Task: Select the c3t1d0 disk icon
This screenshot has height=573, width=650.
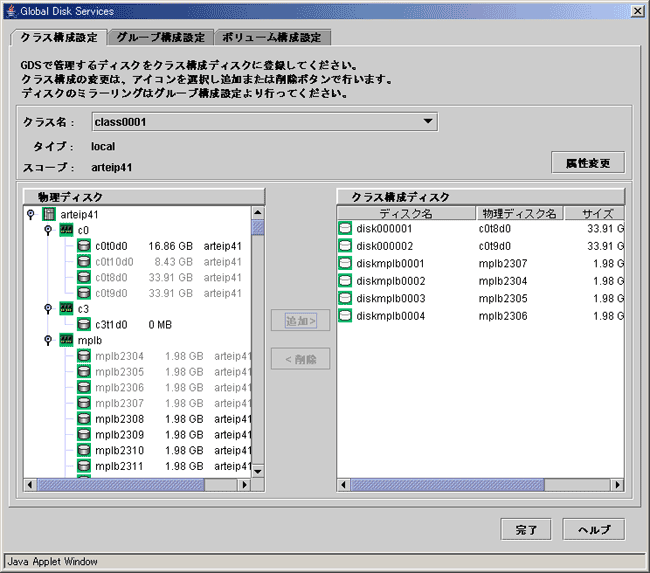Action: click(84, 325)
